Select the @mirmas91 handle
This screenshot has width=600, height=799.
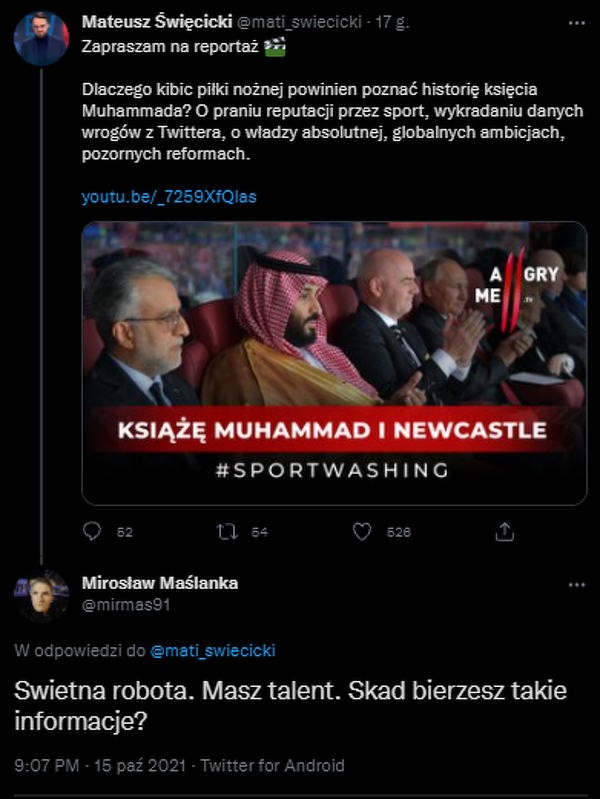click(x=117, y=604)
